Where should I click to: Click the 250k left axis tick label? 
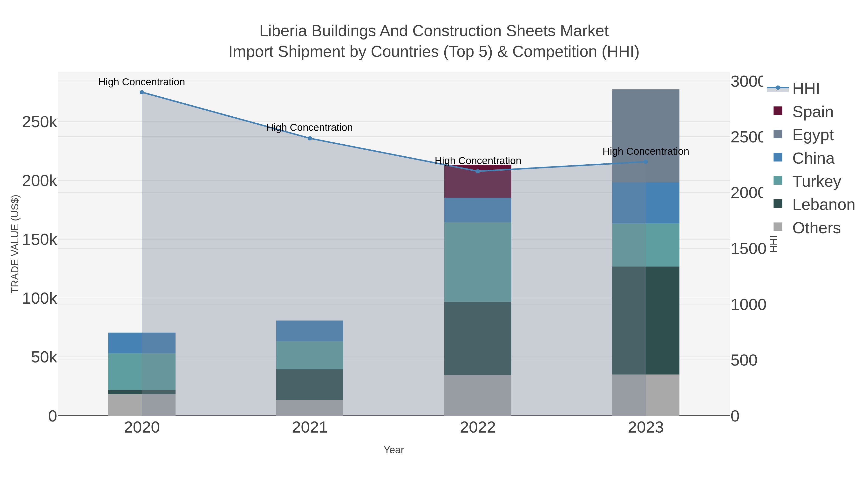click(40, 122)
